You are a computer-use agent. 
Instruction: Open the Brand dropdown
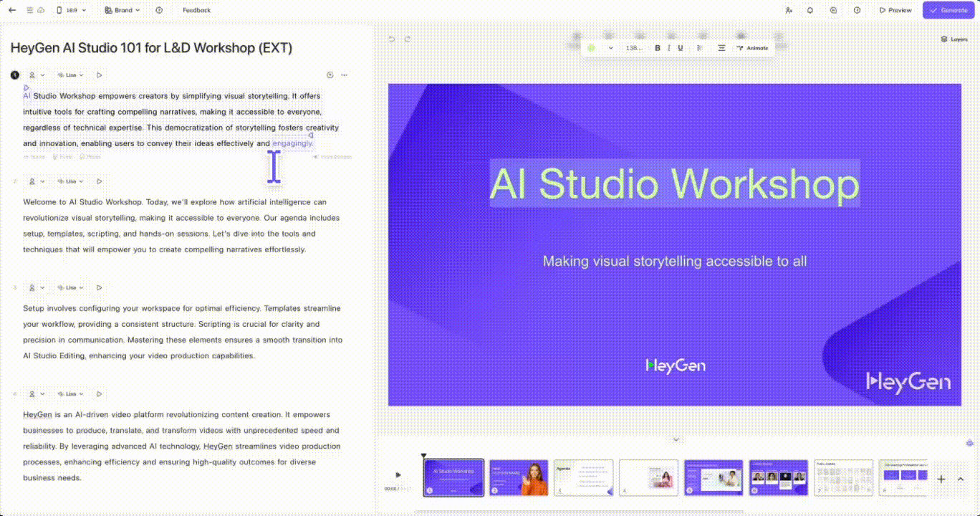click(123, 10)
